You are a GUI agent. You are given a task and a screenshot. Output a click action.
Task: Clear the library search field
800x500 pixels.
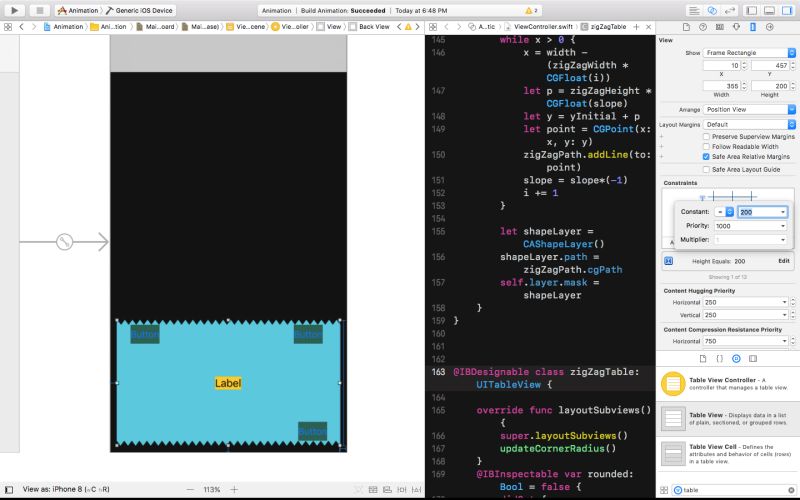pos(791,490)
